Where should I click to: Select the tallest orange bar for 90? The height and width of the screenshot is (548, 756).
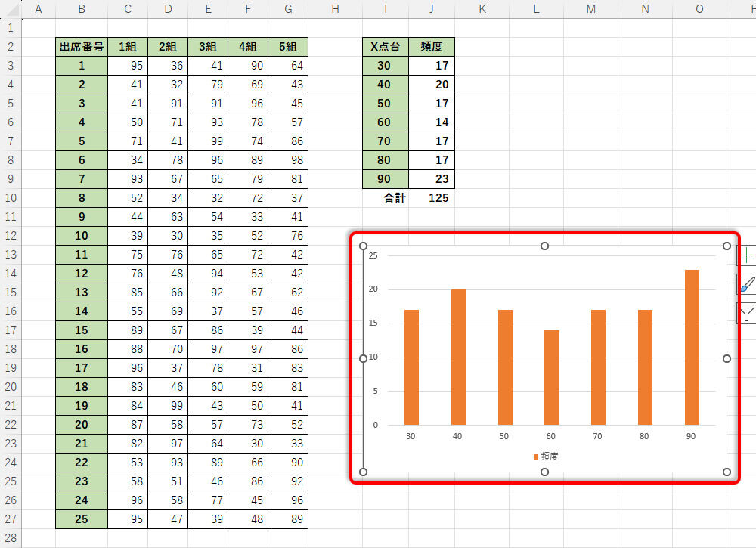(692, 348)
